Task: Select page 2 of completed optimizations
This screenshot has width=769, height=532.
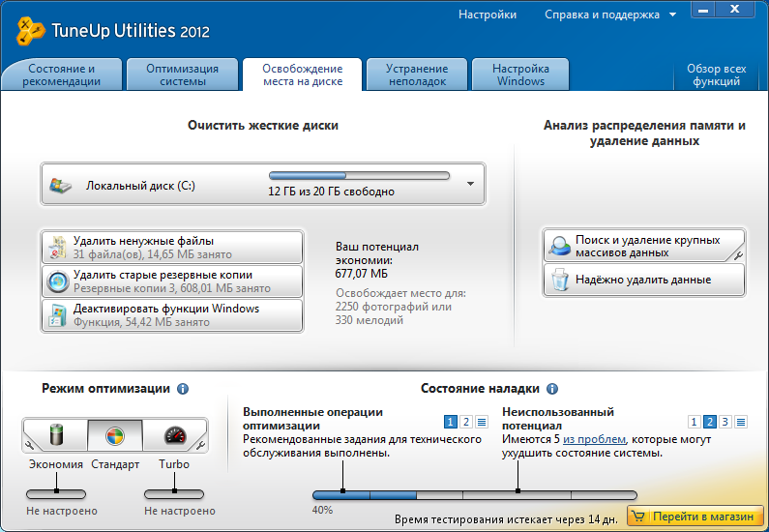Action: pyautogui.click(x=466, y=422)
